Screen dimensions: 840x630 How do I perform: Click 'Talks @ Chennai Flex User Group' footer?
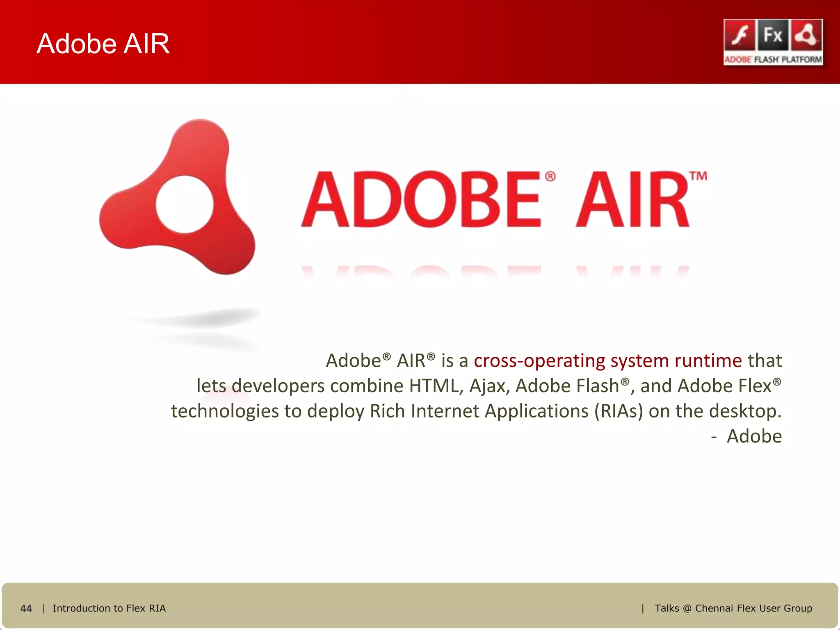pos(733,608)
